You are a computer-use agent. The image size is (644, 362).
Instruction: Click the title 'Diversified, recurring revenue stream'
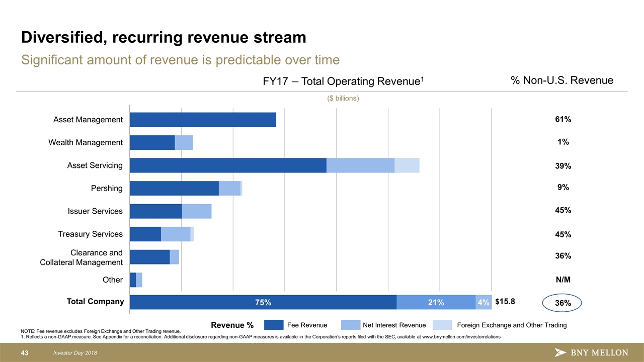pos(164,37)
